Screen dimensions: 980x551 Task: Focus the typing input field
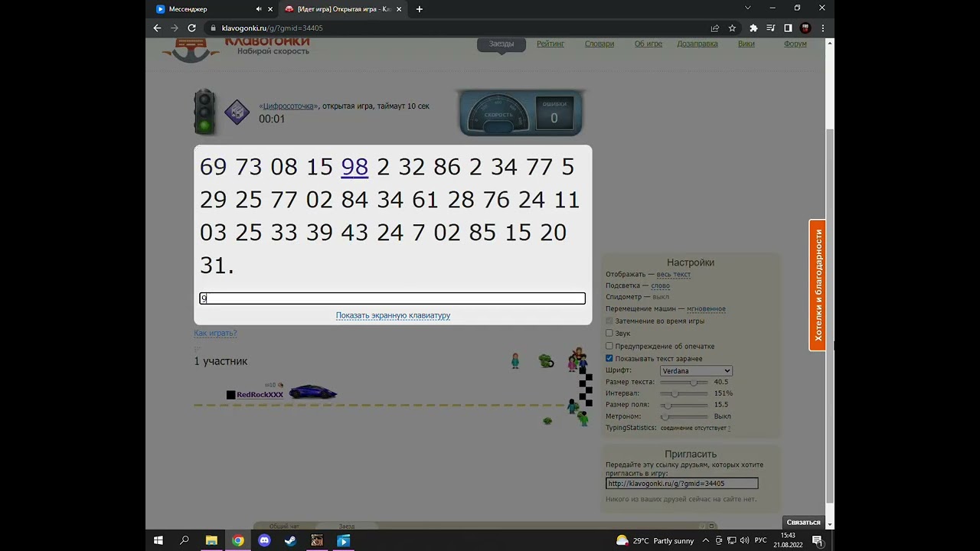pos(393,298)
